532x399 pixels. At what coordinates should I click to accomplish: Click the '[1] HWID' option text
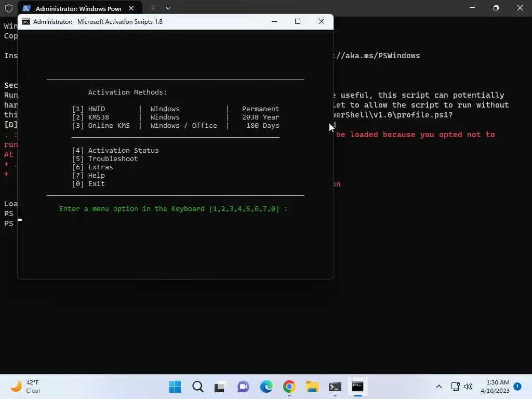[88, 109]
